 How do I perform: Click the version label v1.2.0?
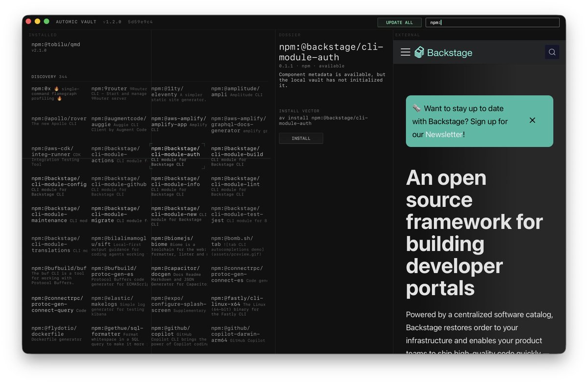[x=112, y=22]
